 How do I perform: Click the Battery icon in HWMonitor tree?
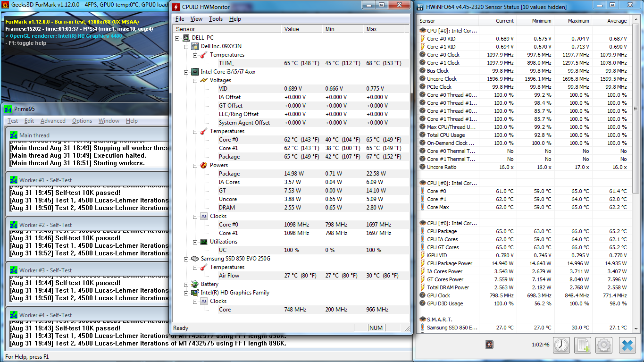pos(194,284)
